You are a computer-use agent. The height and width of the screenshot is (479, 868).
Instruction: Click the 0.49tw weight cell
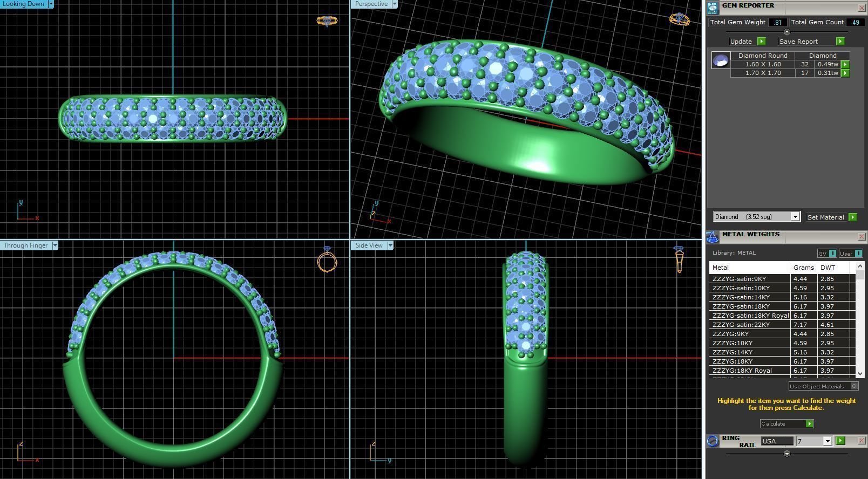coord(828,64)
